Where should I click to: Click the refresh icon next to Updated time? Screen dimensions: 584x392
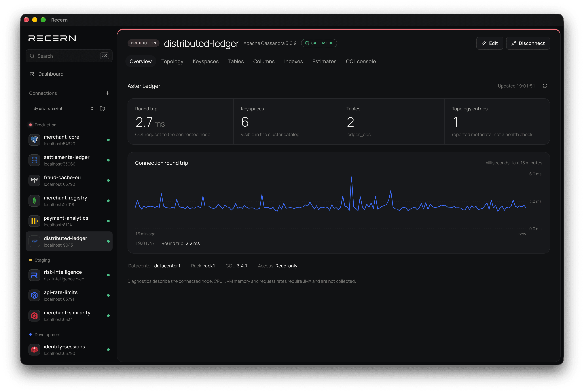[x=545, y=86]
